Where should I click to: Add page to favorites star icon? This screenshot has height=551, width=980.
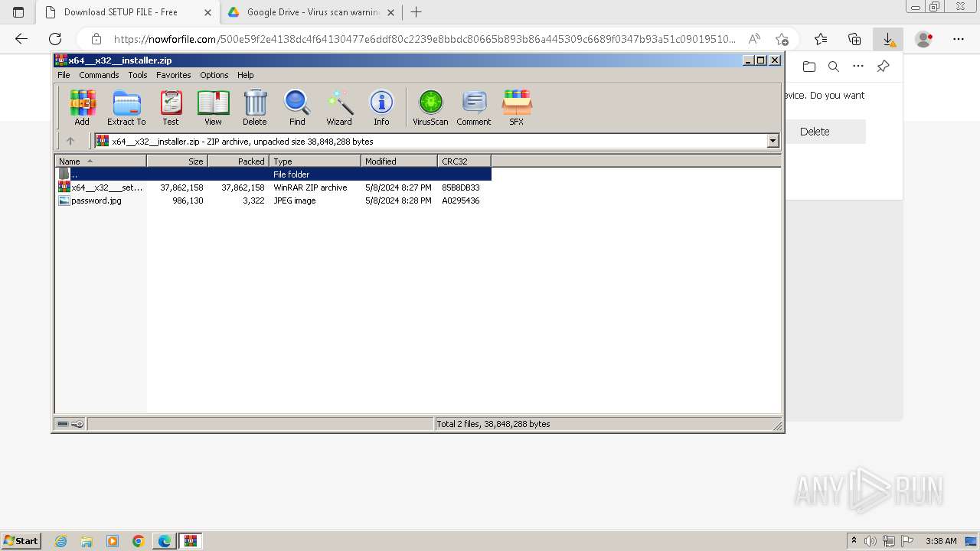point(782,39)
